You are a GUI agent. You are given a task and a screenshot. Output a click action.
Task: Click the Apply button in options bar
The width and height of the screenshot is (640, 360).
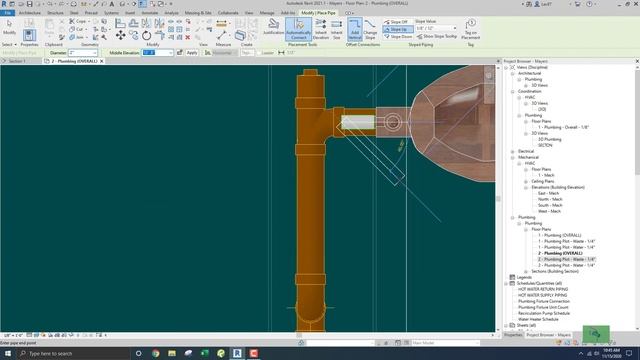(191, 53)
